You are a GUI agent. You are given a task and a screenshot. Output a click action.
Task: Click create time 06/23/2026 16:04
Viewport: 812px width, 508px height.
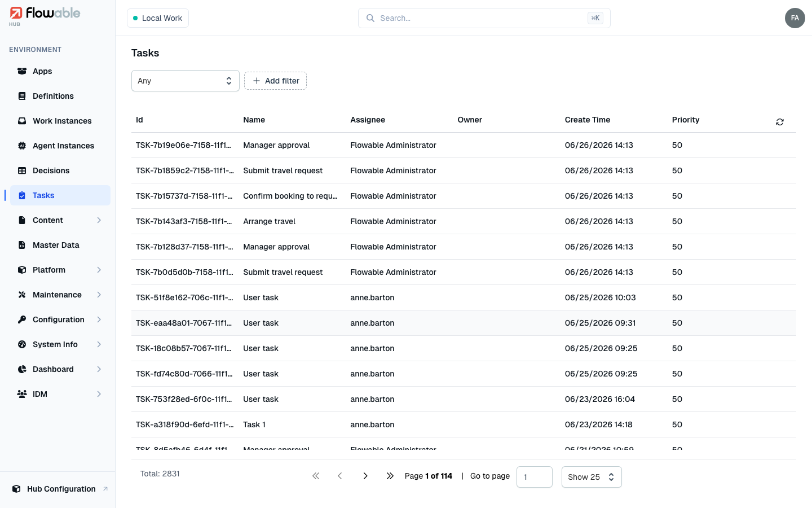pos(600,399)
